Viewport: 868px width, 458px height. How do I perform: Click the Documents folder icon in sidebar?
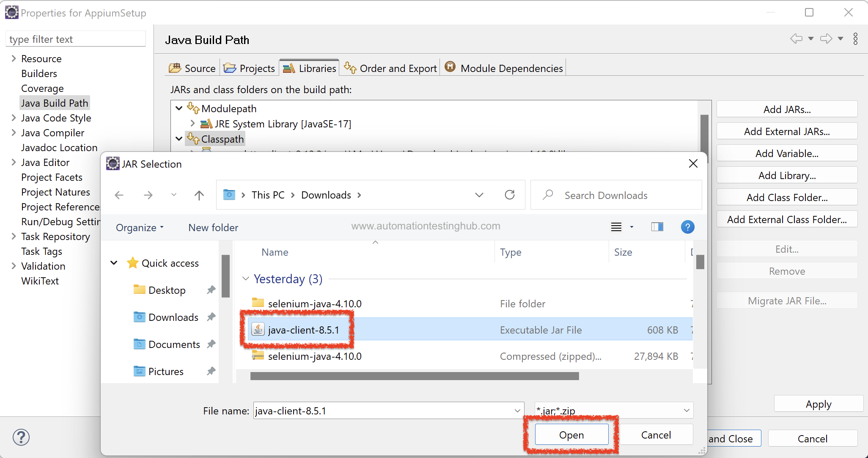click(x=139, y=344)
